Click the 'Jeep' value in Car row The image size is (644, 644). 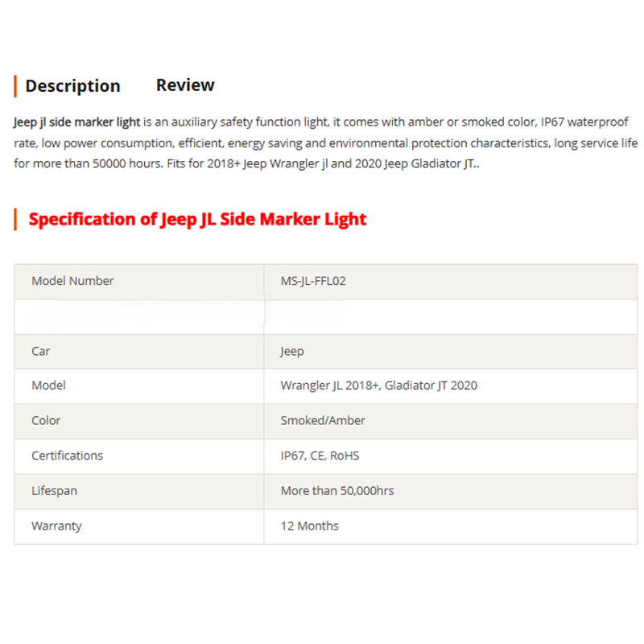pyautogui.click(x=292, y=351)
